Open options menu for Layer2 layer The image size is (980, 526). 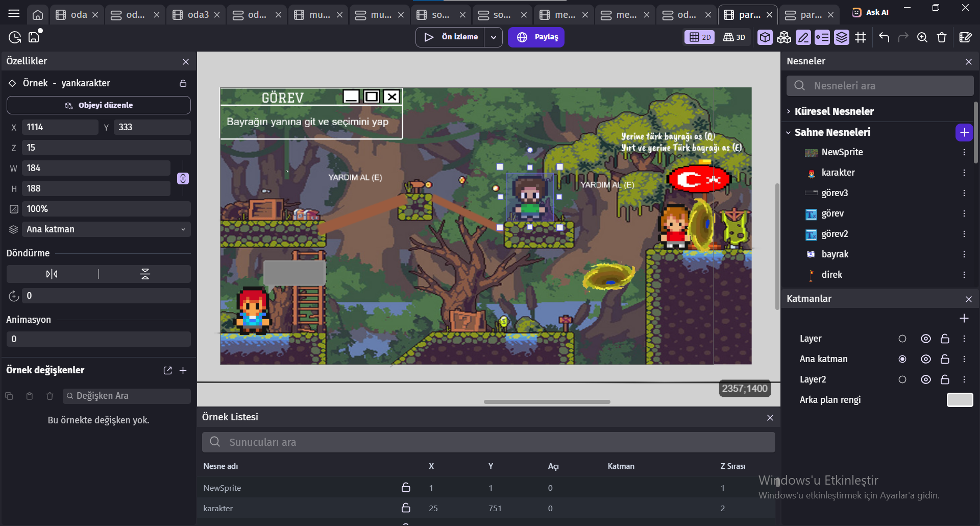tap(964, 380)
